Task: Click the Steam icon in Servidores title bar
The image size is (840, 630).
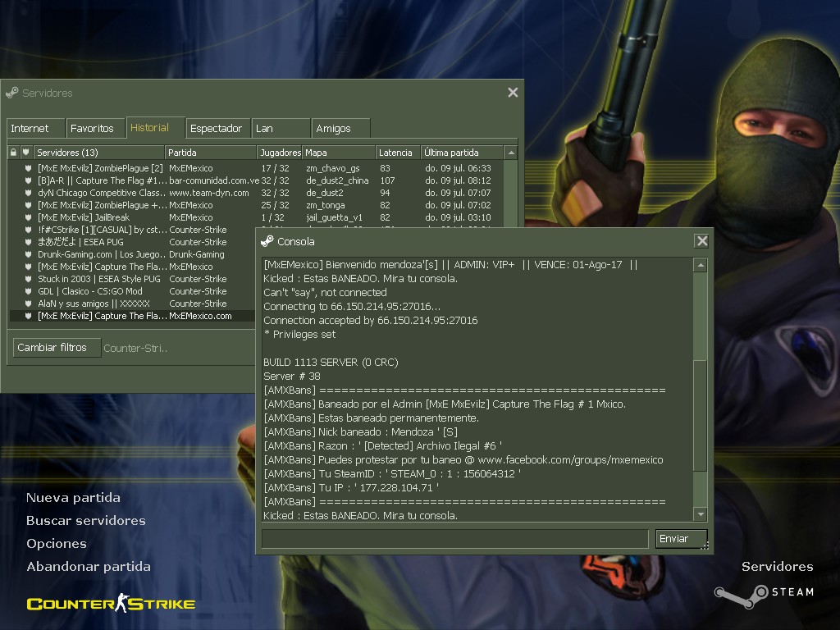Action: click(x=11, y=93)
